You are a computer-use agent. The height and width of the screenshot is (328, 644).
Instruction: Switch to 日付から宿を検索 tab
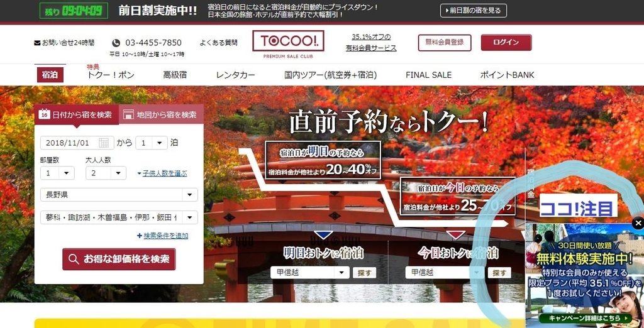point(76,114)
